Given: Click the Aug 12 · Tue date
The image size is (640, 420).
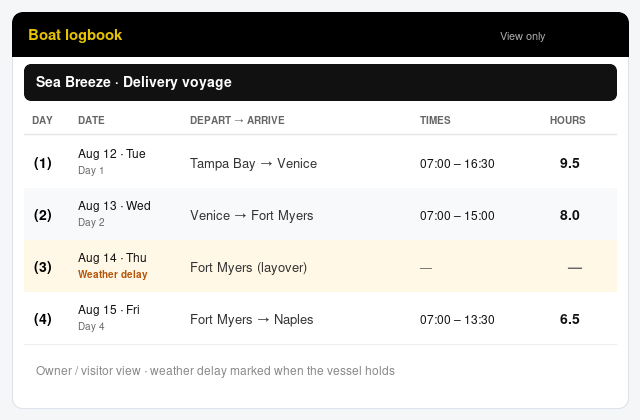Looking at the screenshot, I should (112, 154).
